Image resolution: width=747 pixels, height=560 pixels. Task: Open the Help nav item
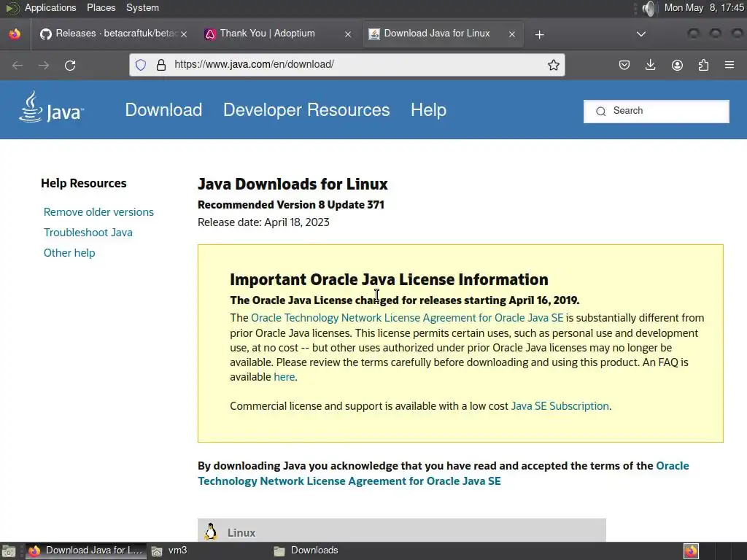(428, 110)
